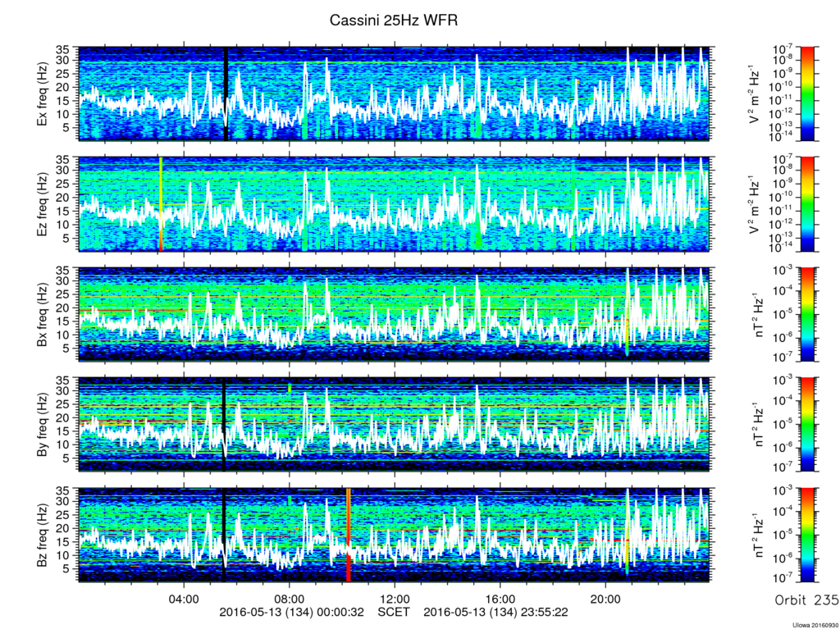This screenshot has width=840, height=629.
Task: Click the '12:00' time axis label
Action: pyautogui.click(x=395, y=599)
